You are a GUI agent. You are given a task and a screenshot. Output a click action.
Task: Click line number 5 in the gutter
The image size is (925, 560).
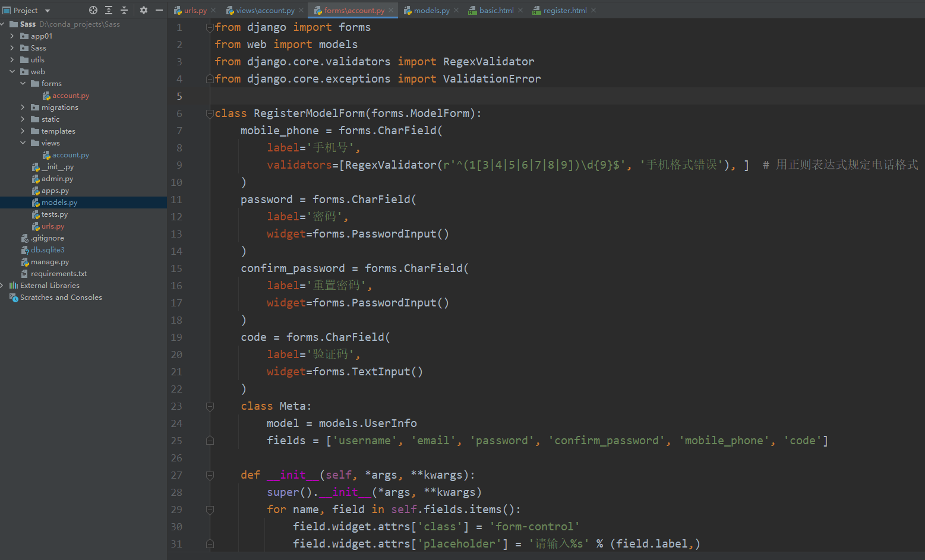[x=179, y=96]
